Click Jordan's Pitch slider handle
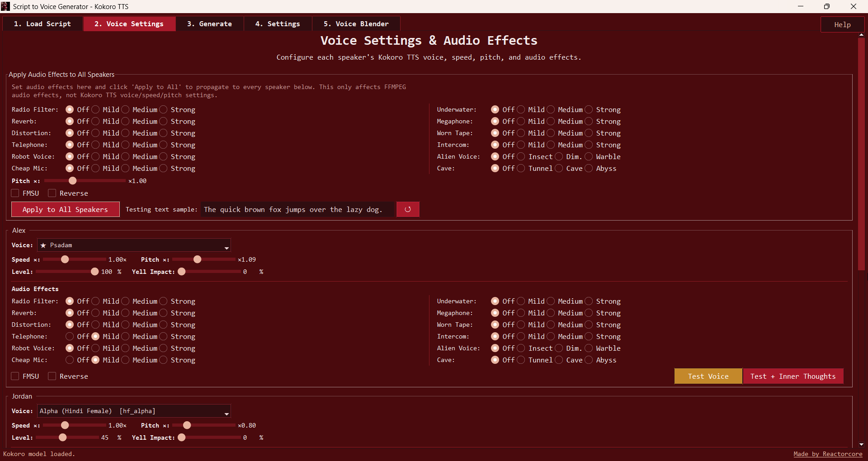 pyautogui.click(x=187, y=425)
